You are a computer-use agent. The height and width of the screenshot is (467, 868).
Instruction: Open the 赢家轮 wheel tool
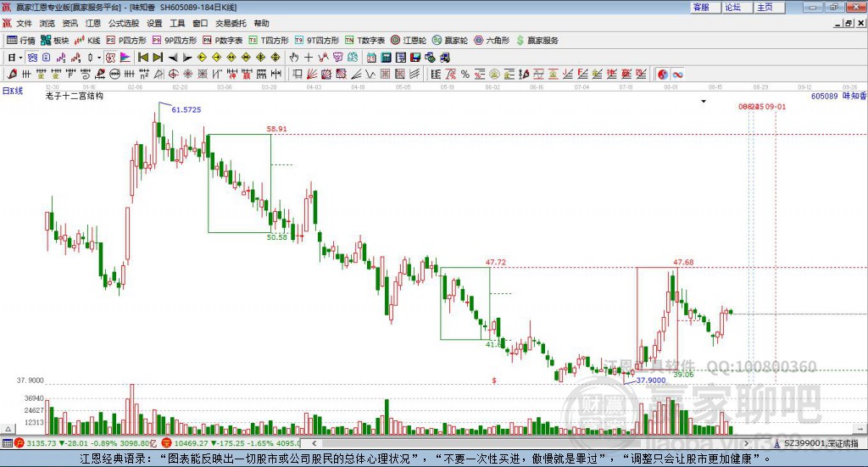click(449, 41)
